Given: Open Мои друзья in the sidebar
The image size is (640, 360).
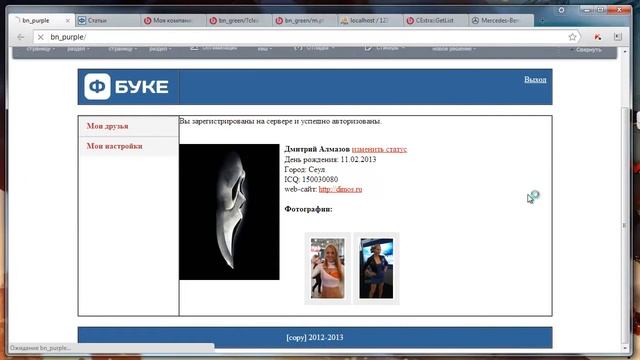Looking at the screenshot, I should (107, 126).
